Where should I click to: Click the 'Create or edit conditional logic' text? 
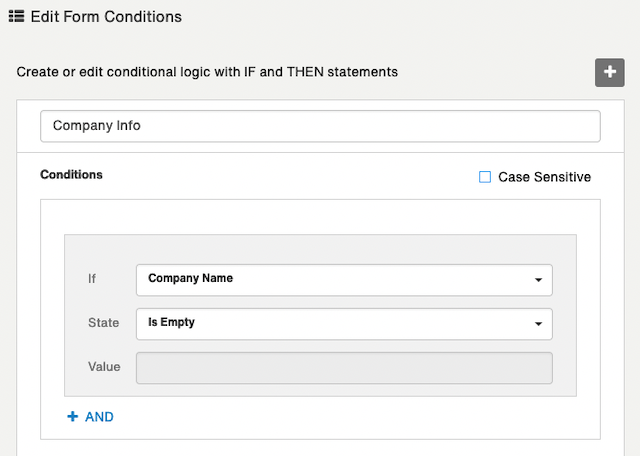pyautogui.click(x=207, y=72)
